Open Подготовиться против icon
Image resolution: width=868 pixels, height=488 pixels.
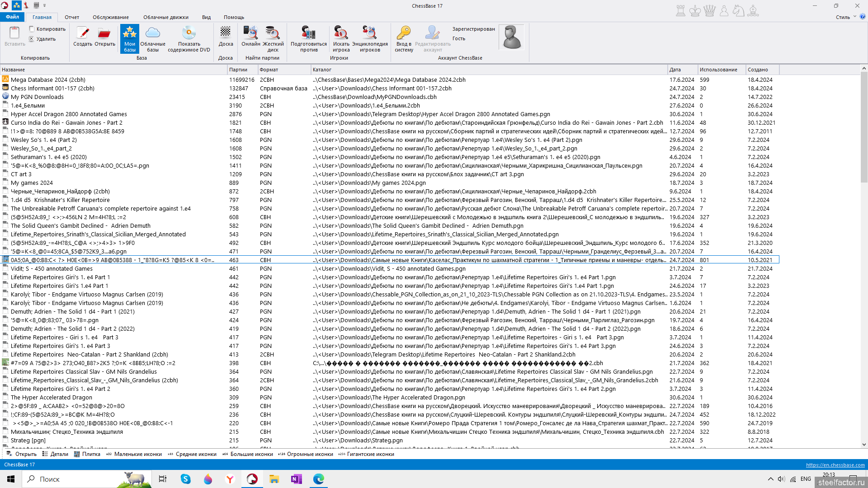(x=309, y=38)
